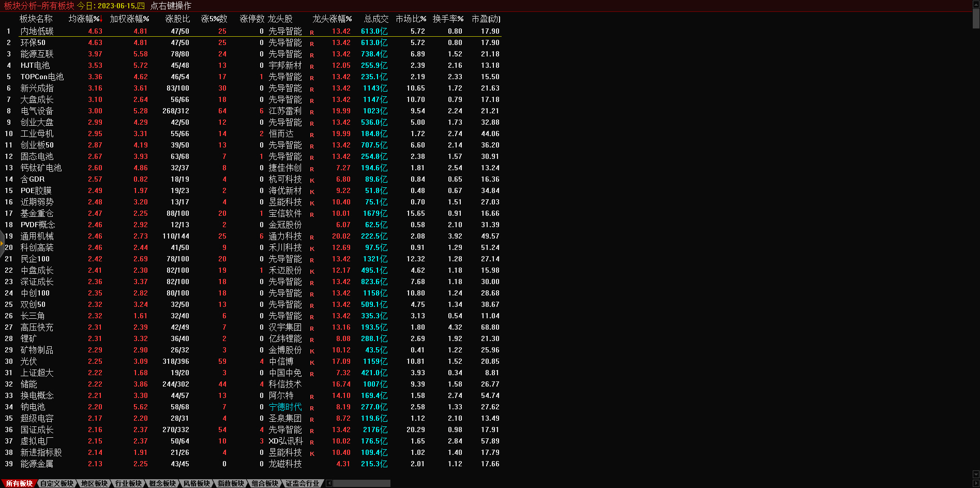Image resolution: width=980 pixels, height=488 pixels.
Task: Click the horizontal scrollbar track at bottom
Action: (361, 483)
